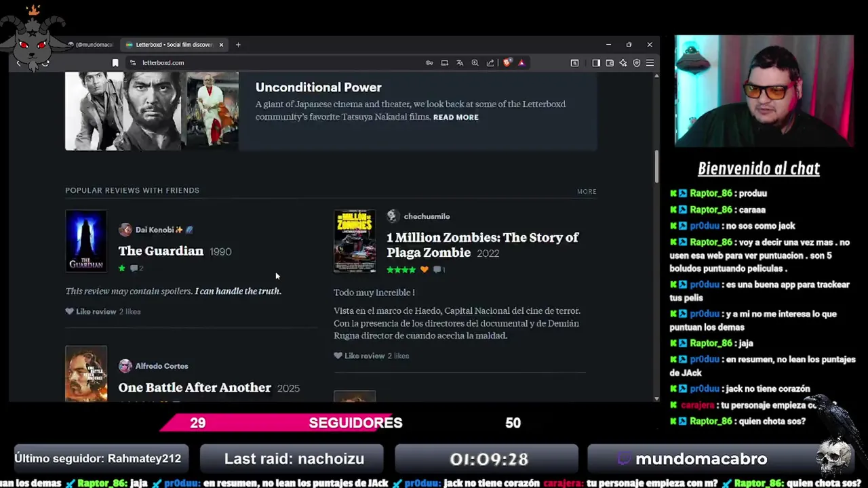This screenshot has height=488, width=868.
Task: Like the 1 Million Zombies review heart
Action: click(x=338, y=356)
